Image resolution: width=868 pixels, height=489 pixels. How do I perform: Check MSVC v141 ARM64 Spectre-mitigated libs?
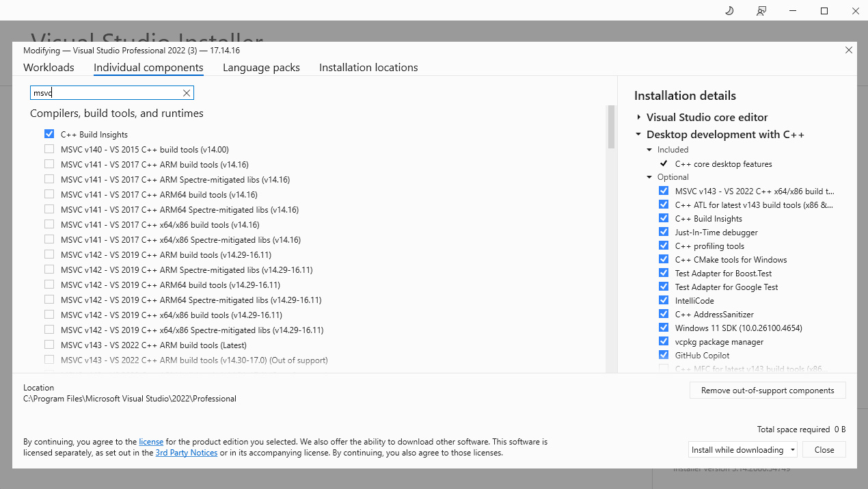pyautogui.click(x=49, y=209)
